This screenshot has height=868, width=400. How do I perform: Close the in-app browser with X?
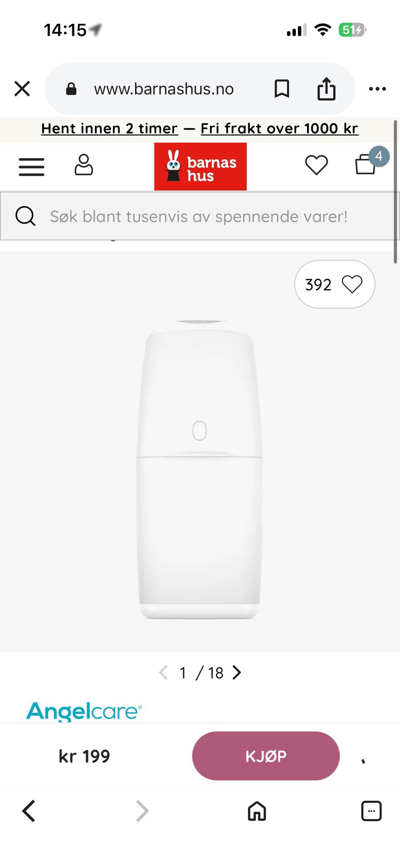[x=22, y=89]
